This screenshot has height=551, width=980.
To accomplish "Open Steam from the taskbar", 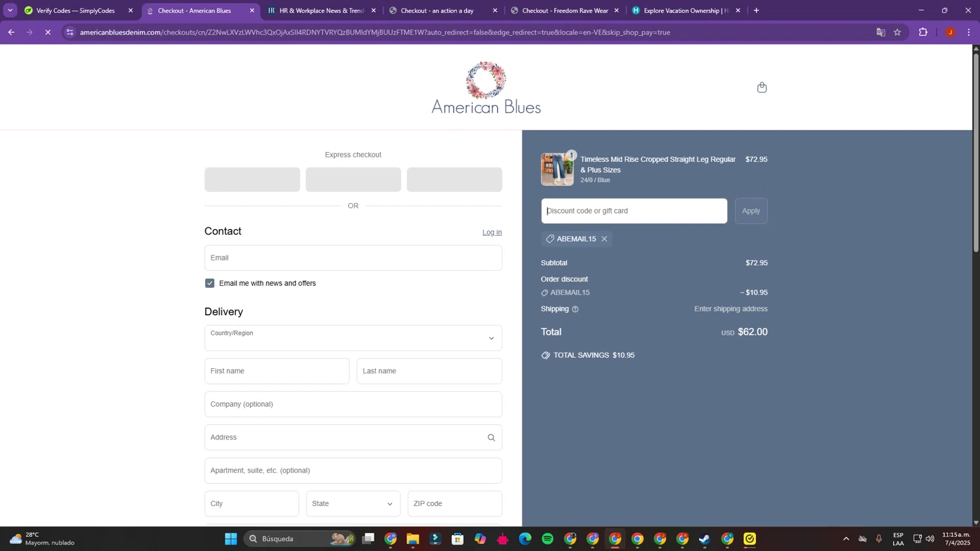I will click(x=705, y=539).
